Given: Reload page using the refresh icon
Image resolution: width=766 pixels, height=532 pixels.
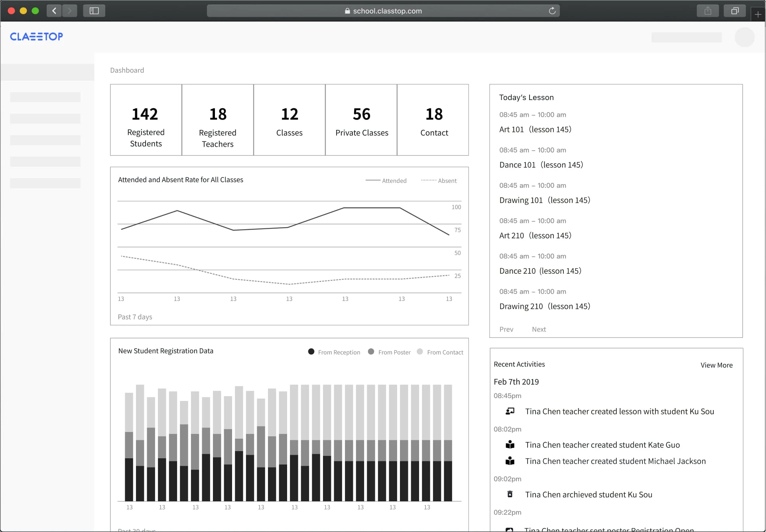Looking at the screenshot, I should pos(552,11).
